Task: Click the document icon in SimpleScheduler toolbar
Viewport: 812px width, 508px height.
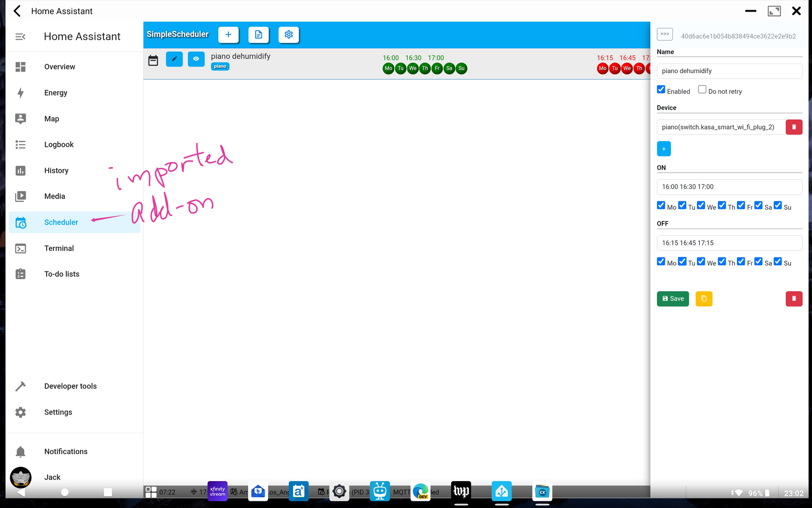Action: (258, 35)
